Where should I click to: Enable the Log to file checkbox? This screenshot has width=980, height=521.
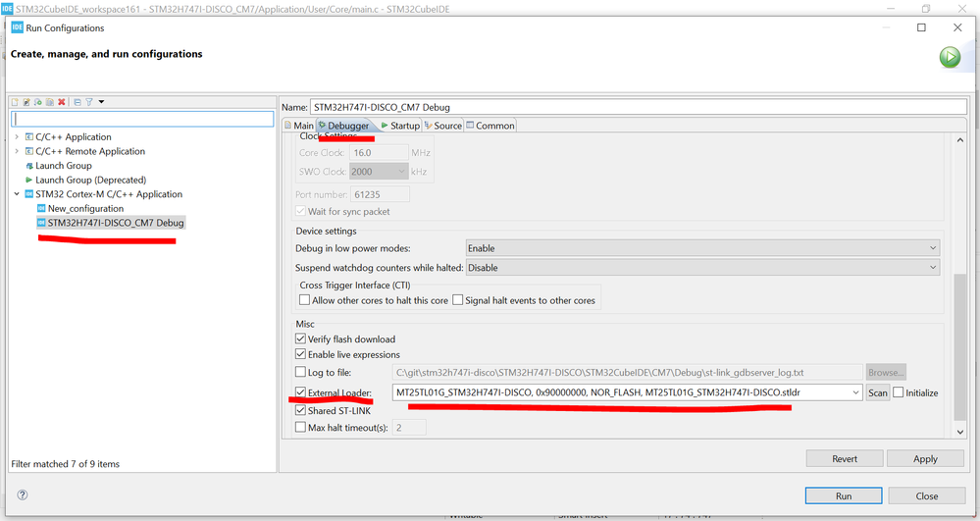coord(300,372)
